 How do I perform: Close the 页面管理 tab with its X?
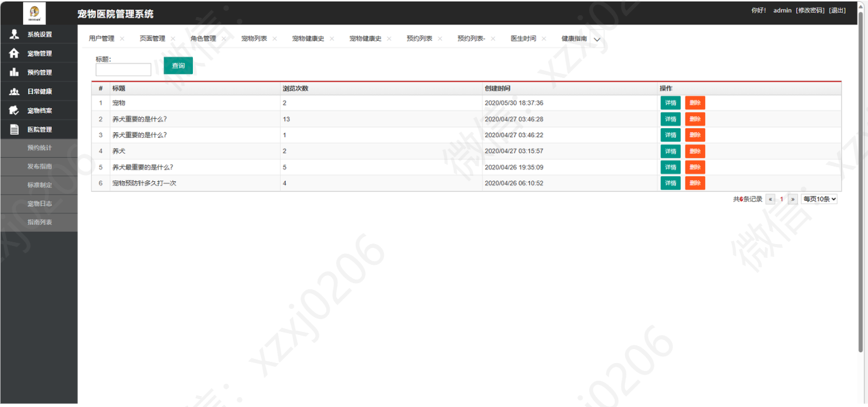(173, 38)
